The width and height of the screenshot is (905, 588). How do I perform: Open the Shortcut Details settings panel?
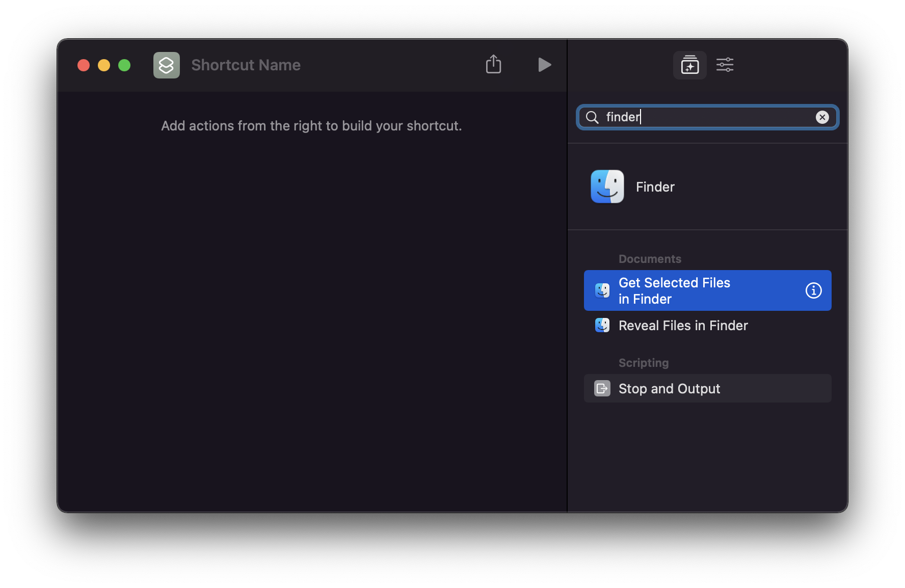click(725, 65)
